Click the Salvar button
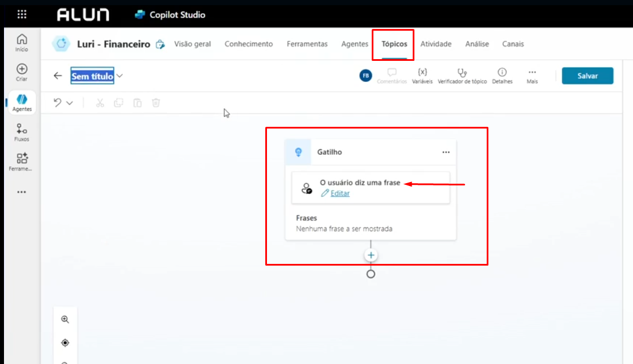 coord(587,76)
